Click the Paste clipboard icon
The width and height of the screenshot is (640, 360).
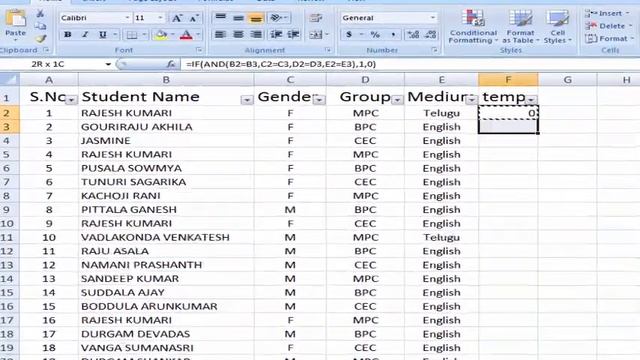15,20
